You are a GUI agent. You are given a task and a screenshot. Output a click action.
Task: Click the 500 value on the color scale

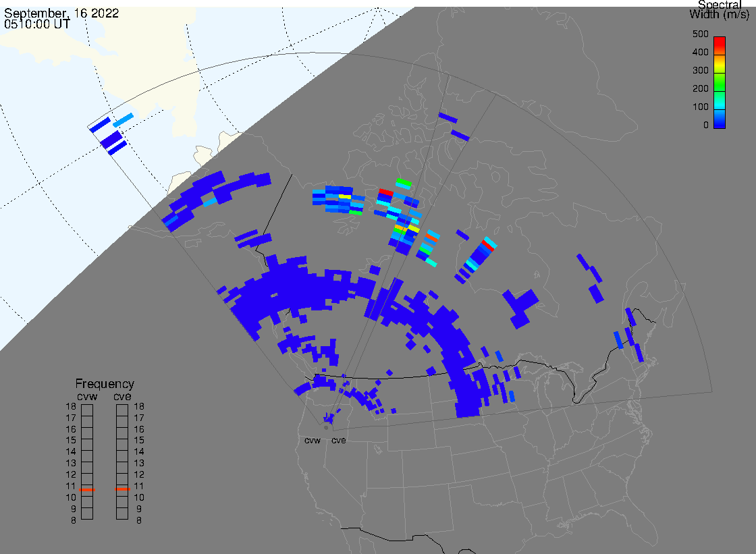coord(700,34)
